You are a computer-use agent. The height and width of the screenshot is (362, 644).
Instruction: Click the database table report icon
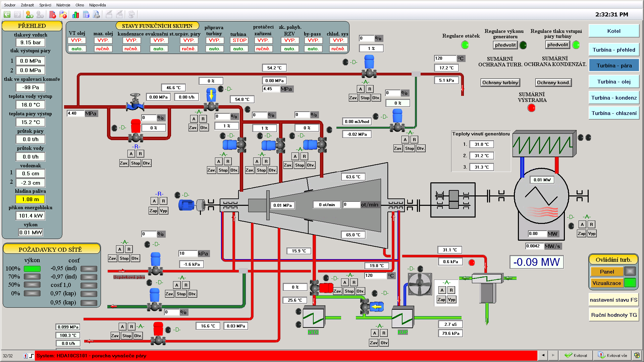pyautogui.click(x=86, y=14)
